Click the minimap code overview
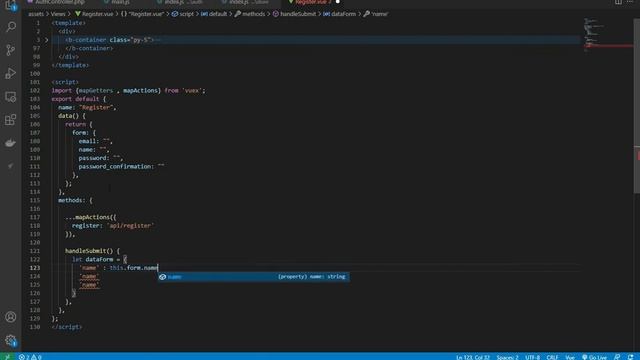Screen dimensions: 640x360 pos(607,35)
